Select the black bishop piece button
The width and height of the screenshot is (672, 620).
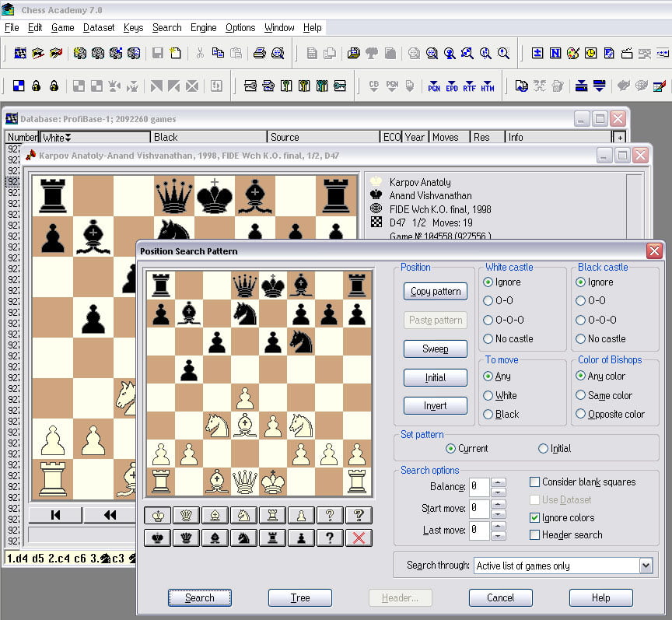coord(215,538)
